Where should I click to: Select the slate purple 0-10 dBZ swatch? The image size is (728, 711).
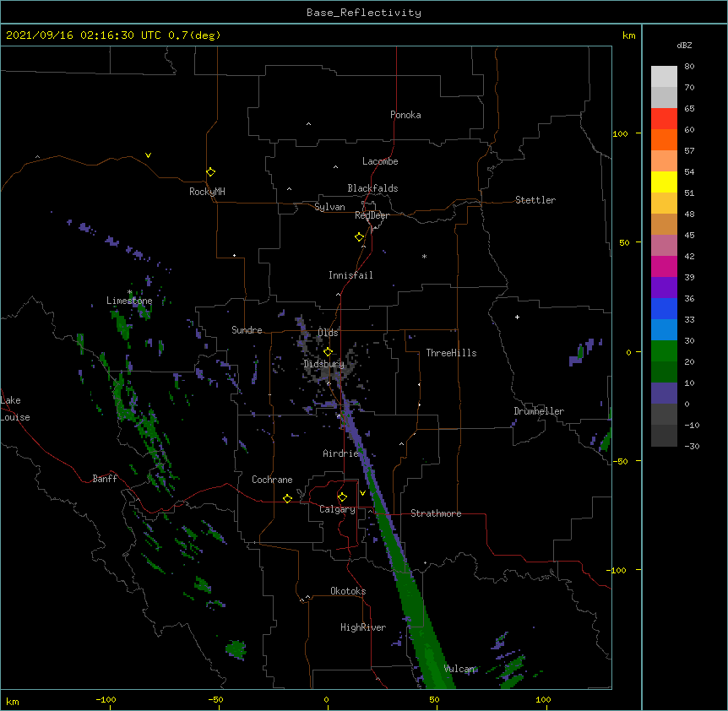664,393
